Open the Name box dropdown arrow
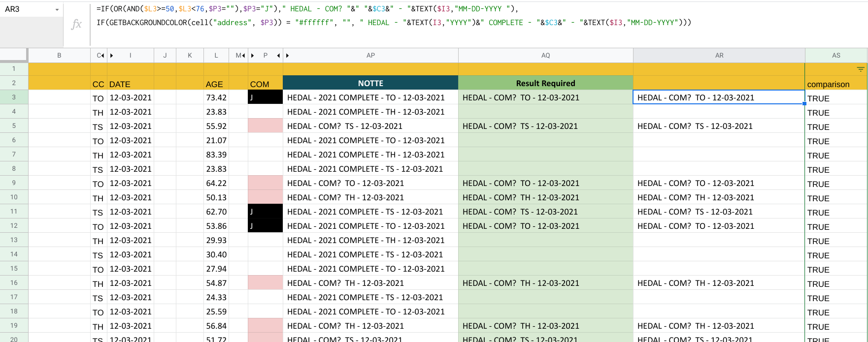 [x=57, y=10]
